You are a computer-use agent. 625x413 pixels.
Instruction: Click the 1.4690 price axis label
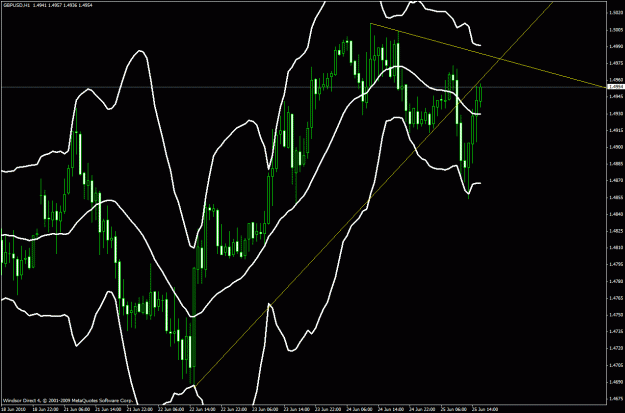[x=616, y=382]
